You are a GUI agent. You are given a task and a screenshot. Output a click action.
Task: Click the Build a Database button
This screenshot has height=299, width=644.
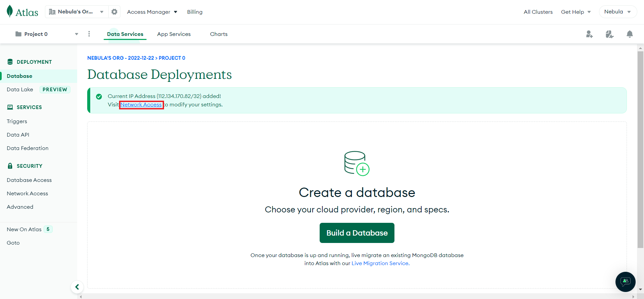[x=357, y=233]
